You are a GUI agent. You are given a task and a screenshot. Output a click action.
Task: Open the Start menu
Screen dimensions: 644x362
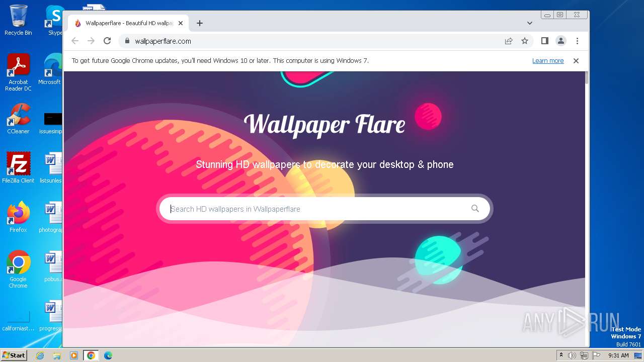(14, 355)
